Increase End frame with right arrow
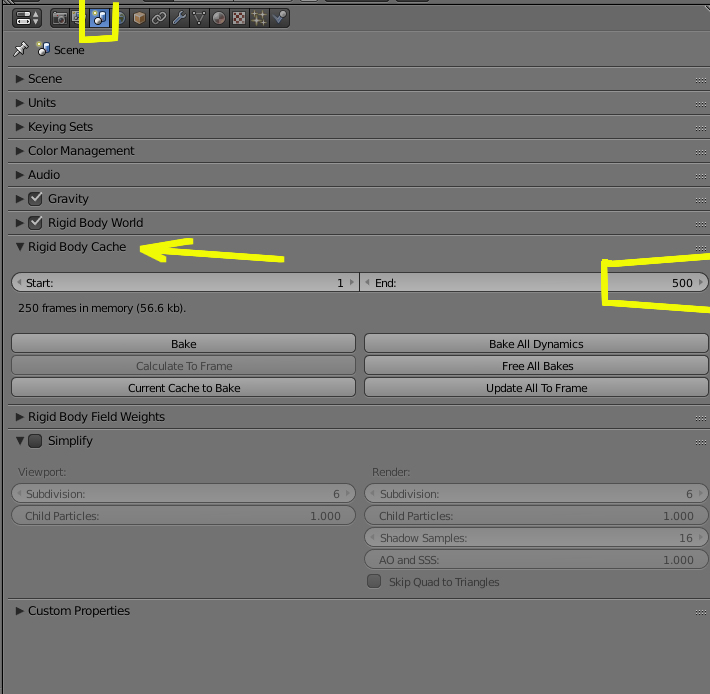 (701, 282)
